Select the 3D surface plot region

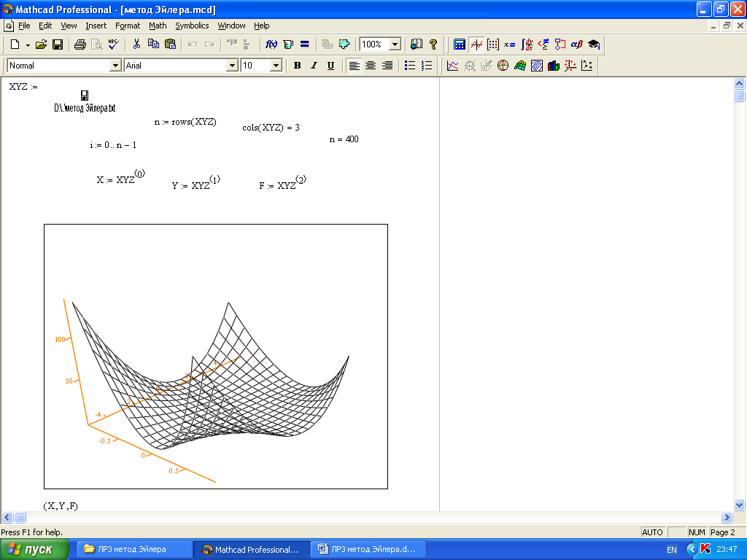(x=216, y=356)
